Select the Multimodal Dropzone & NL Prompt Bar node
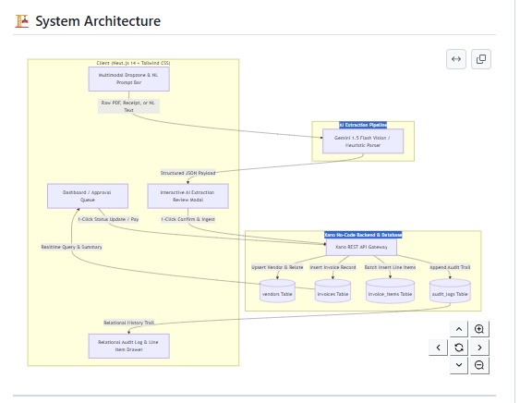The width and height of the screenshot is (532, 403). point(129,79)
